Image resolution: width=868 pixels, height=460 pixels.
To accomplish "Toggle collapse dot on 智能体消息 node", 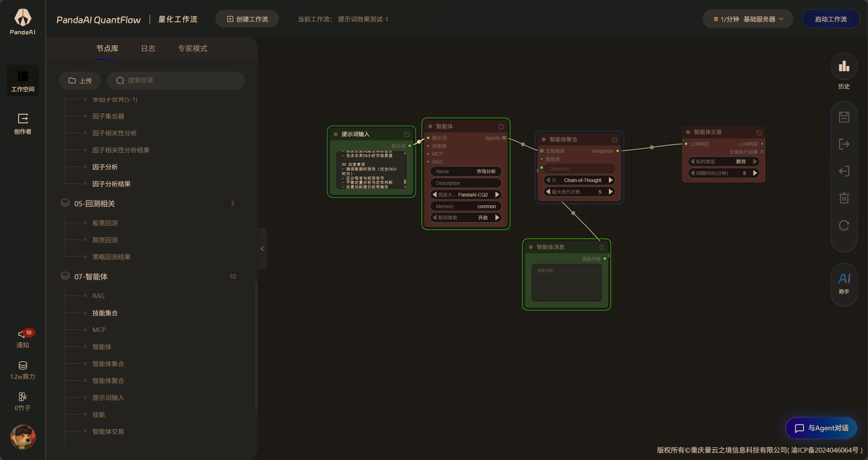I will click(x=531, y=247).
